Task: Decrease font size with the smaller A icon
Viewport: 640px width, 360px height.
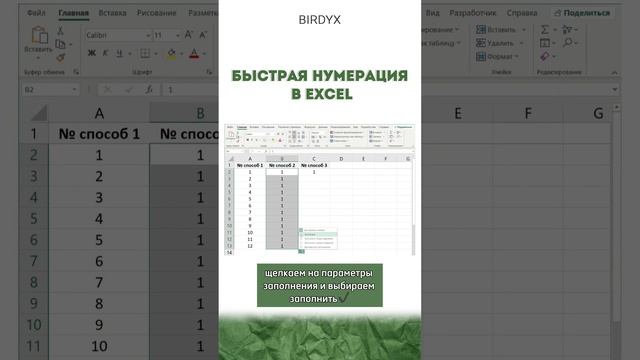Action: tap(203, 35)
